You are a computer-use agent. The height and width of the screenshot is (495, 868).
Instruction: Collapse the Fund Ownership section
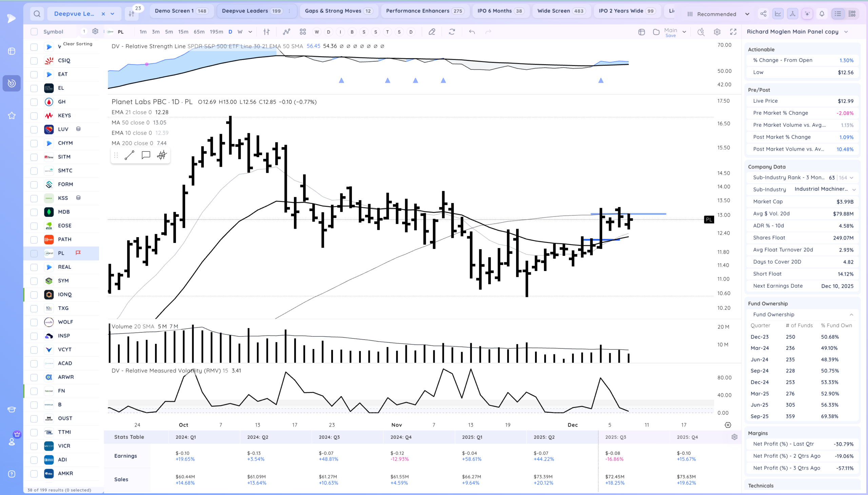point(851,314)
